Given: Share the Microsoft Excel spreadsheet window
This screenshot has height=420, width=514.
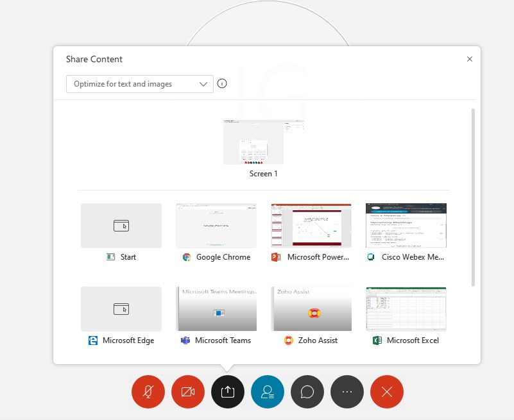Looking at the screenshot, I should 406,309.
